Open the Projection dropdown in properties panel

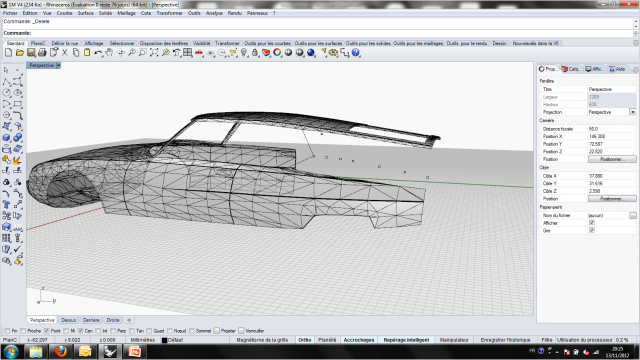[x=633, y=112]
